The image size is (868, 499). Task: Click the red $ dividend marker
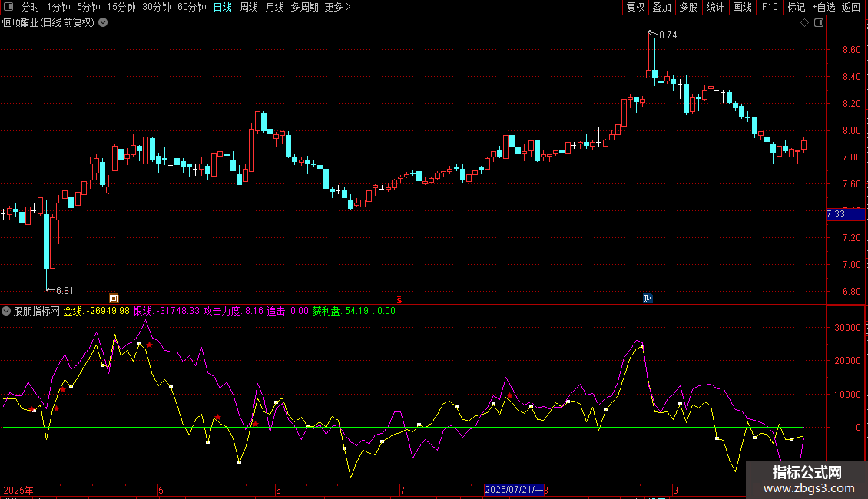pos(399,299)
